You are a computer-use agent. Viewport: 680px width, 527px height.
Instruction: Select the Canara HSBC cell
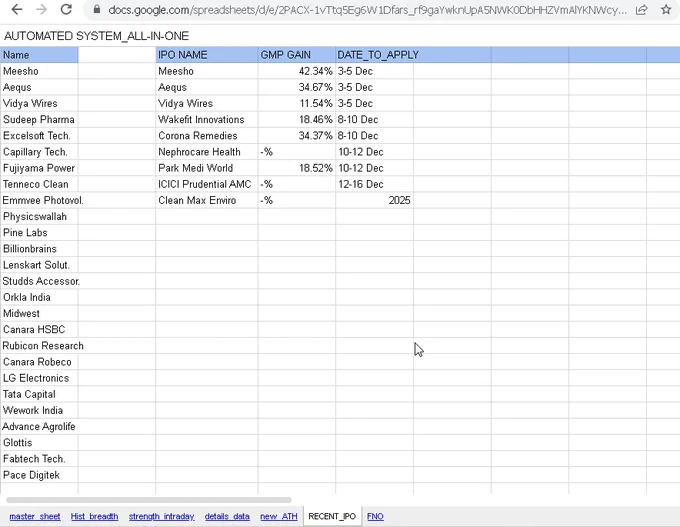[x=39, y=330]
